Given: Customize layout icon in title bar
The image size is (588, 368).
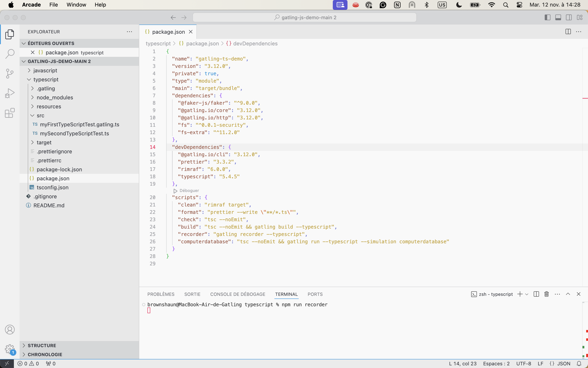Looking at the screenshot, I should [580, 18].
